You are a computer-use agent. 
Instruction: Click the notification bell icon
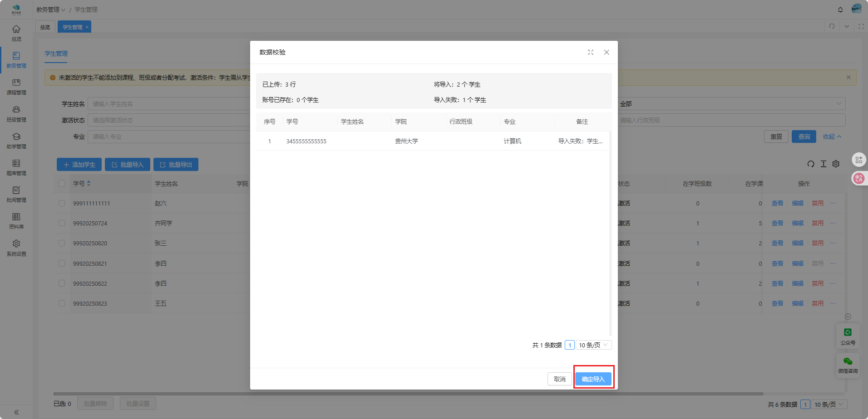coord(840,10)
